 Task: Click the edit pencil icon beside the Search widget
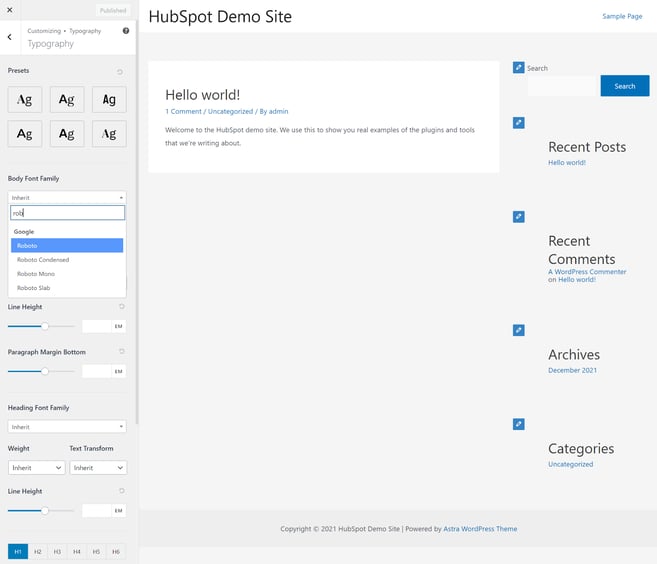[518, 67]
